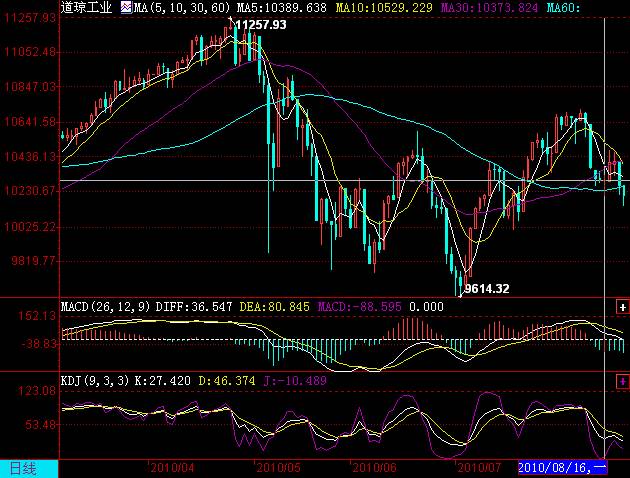Click the 10025.22 price axis label
The width and height of the screenshot is (630, 478).
click(x=30, y=227)
